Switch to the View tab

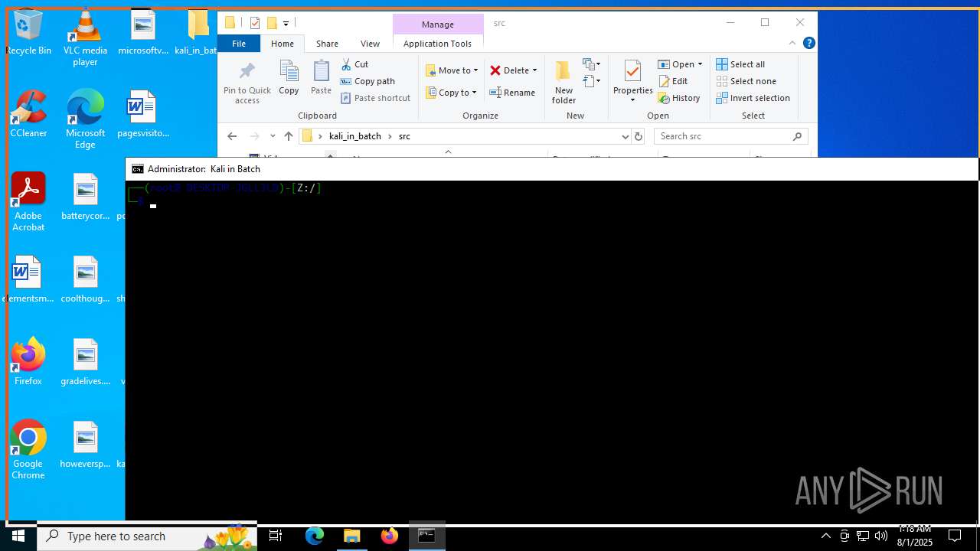point(370,44)
